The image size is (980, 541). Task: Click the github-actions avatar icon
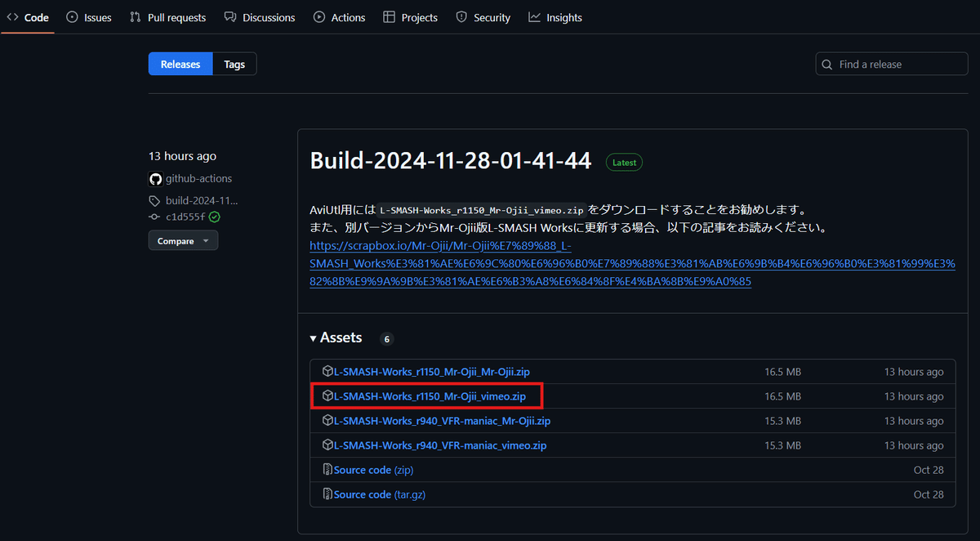(155, 178)
